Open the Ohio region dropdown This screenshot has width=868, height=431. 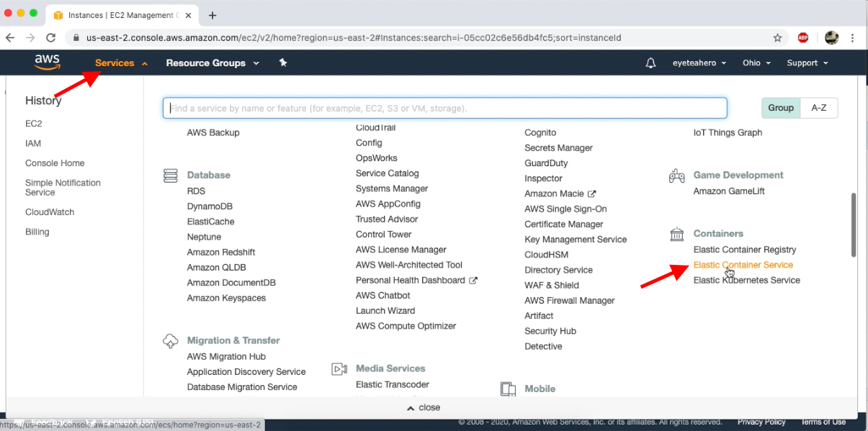[x=756, y=63]
